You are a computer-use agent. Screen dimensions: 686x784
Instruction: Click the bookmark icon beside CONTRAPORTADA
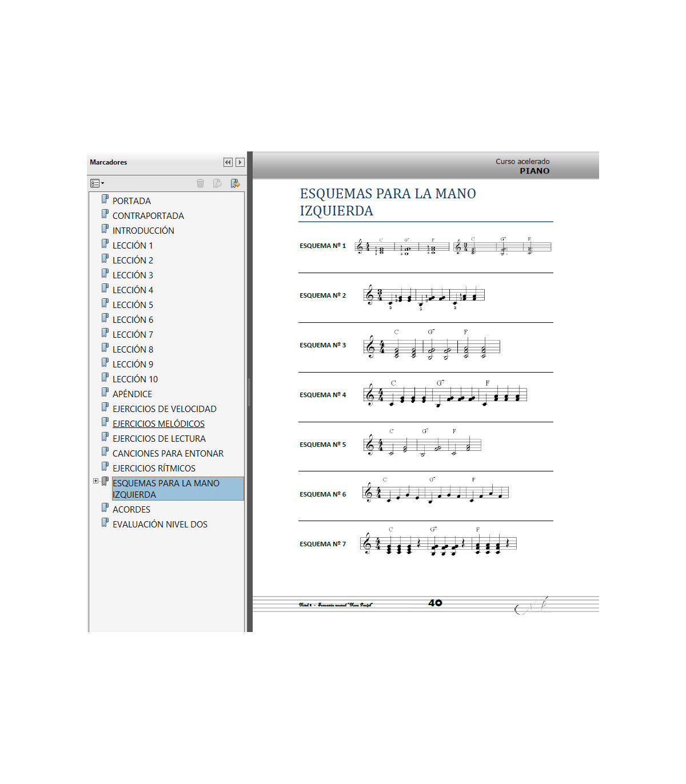coord(105,214)
